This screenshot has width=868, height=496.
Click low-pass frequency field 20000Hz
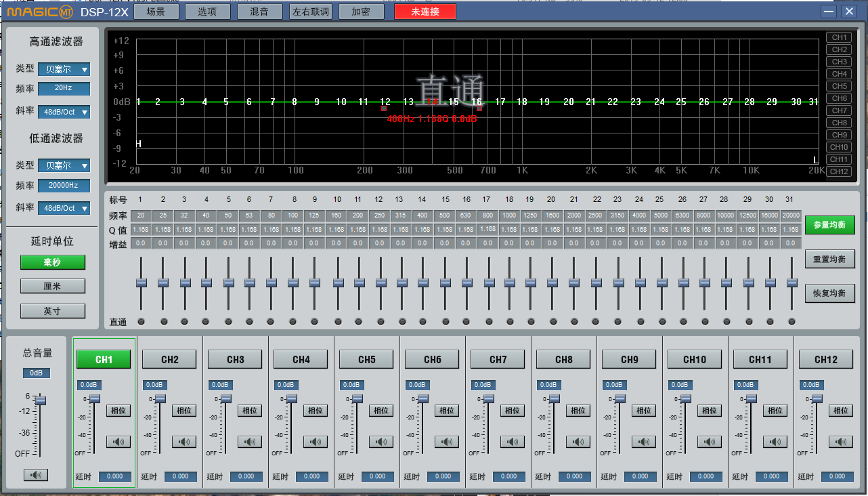point(64,185)
